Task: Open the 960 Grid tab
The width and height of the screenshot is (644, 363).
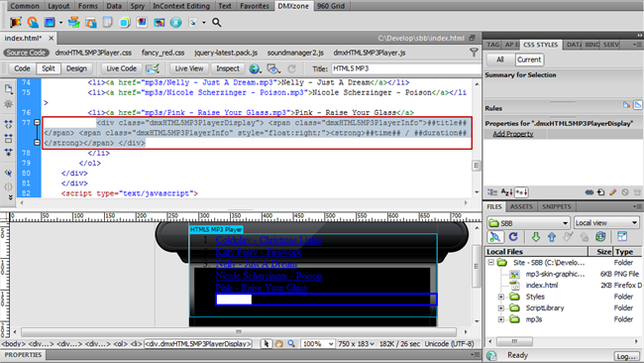Action: 331,6
